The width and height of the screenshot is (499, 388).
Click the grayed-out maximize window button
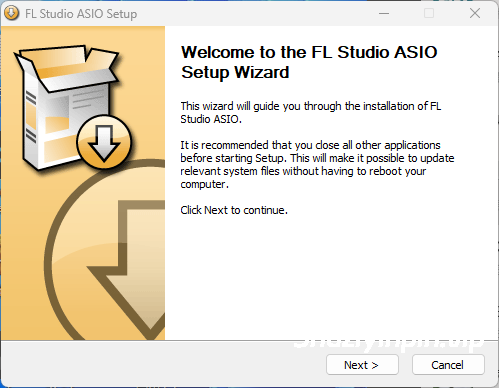click(x=429, y=13)
